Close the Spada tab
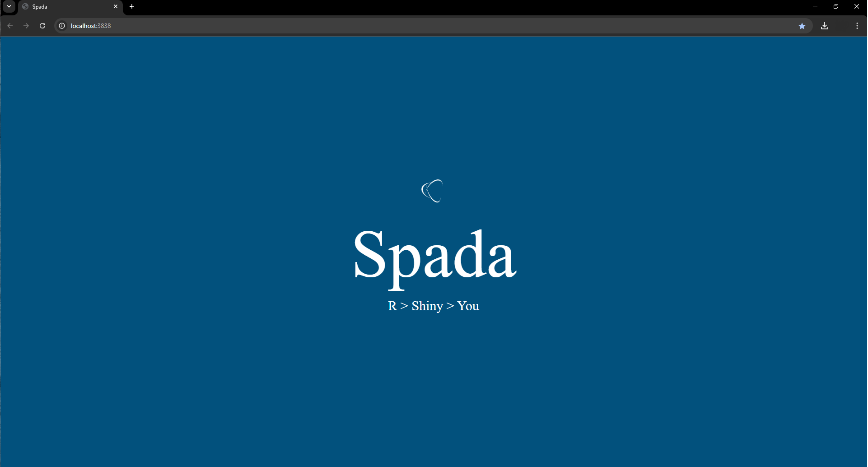 116,7
